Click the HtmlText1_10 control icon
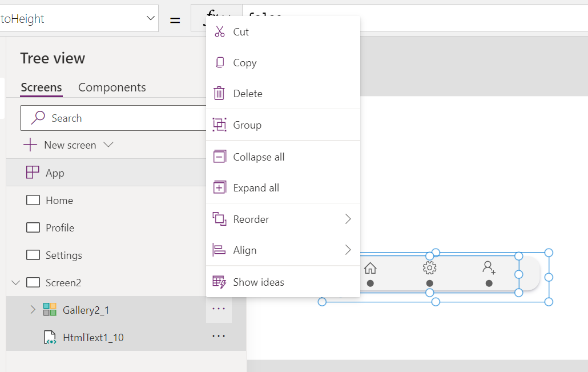 pos(50,337)
